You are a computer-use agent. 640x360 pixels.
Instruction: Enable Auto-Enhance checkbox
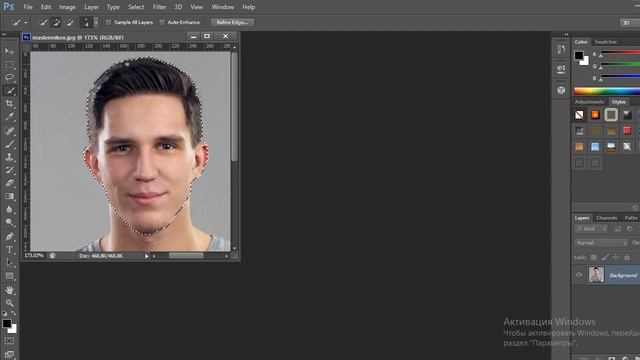tap(162, 22)
